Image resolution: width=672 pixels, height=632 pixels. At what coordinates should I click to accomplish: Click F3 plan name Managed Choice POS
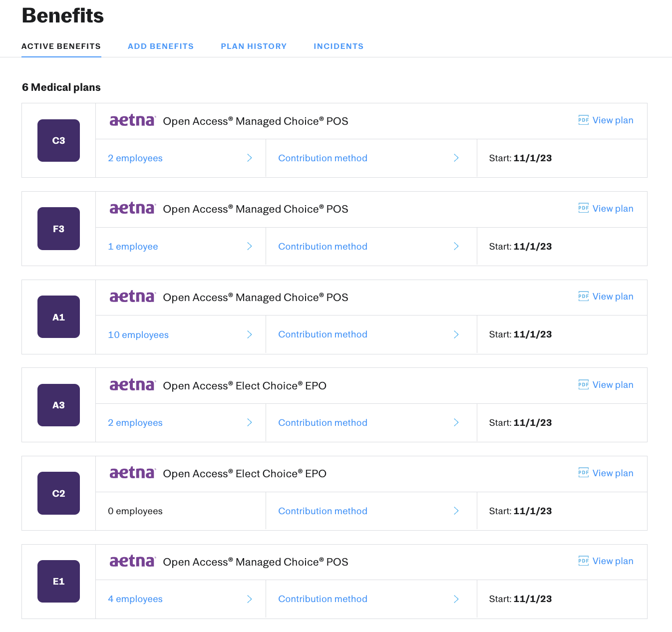tap(256, 209)
